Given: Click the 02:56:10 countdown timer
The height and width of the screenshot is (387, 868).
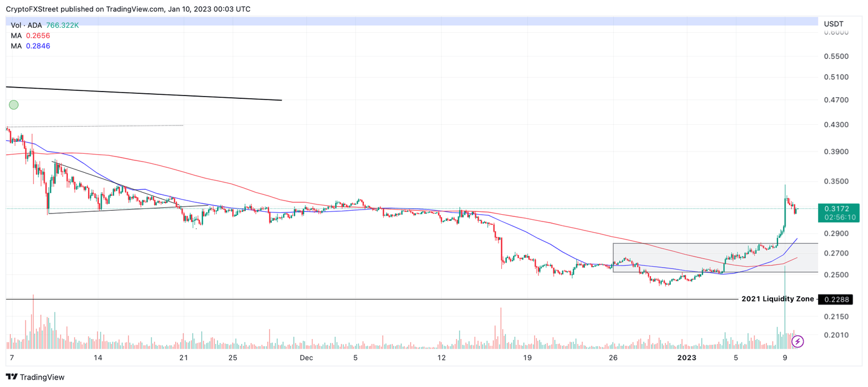Looking at the screenshot, I should 840,218.
